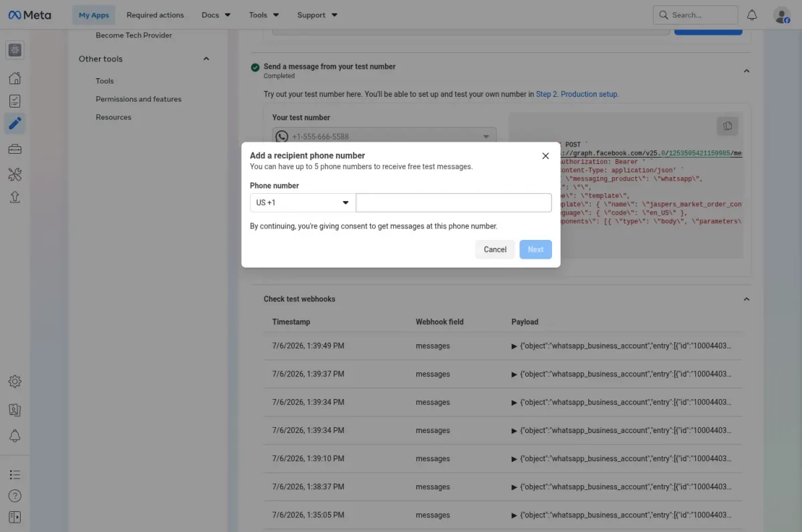Screen dimensions: 802x532
Task: Expand the first 1:39:49 PM payload
Action: click(x=514, y=346)
